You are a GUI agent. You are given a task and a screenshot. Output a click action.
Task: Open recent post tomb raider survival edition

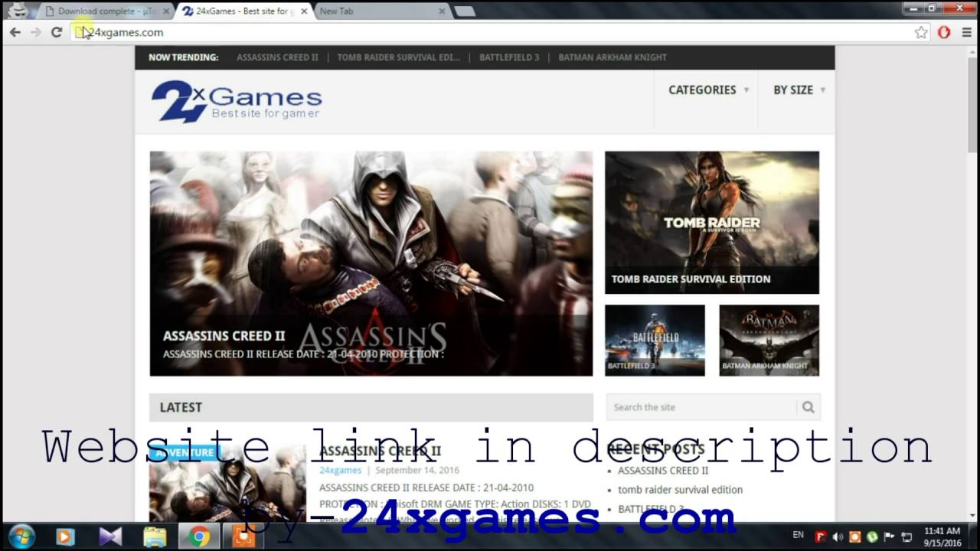[680, 490]
